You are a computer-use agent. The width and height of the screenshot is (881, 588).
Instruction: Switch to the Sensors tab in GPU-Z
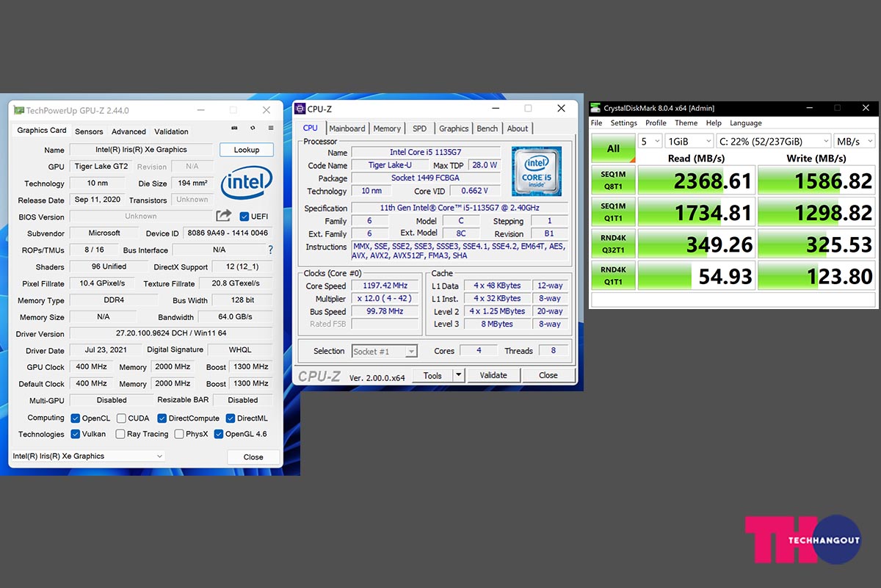pyautogui.click(x=89, y=131)
